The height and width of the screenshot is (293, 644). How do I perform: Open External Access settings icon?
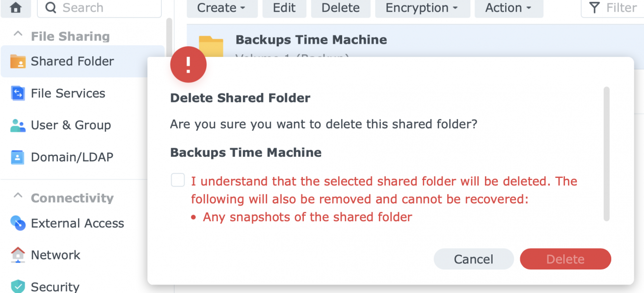click(x=18, y=223)
